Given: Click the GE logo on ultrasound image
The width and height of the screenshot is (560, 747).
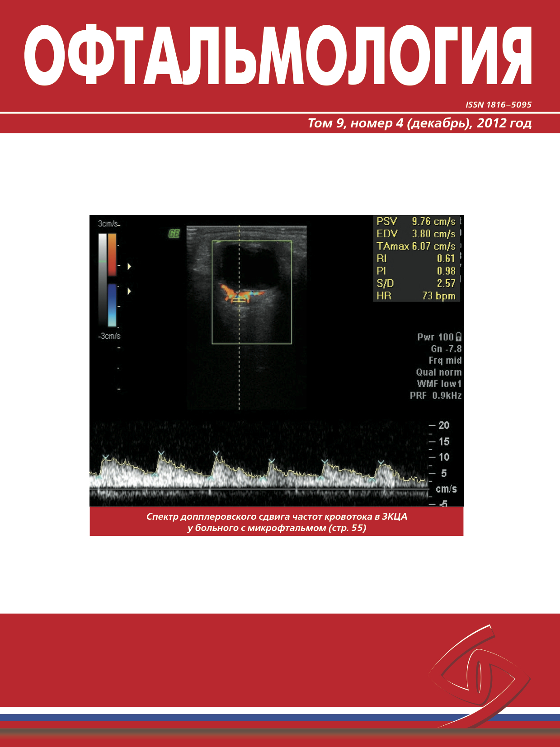Looking at the screenshot, I should coord(174,234).
